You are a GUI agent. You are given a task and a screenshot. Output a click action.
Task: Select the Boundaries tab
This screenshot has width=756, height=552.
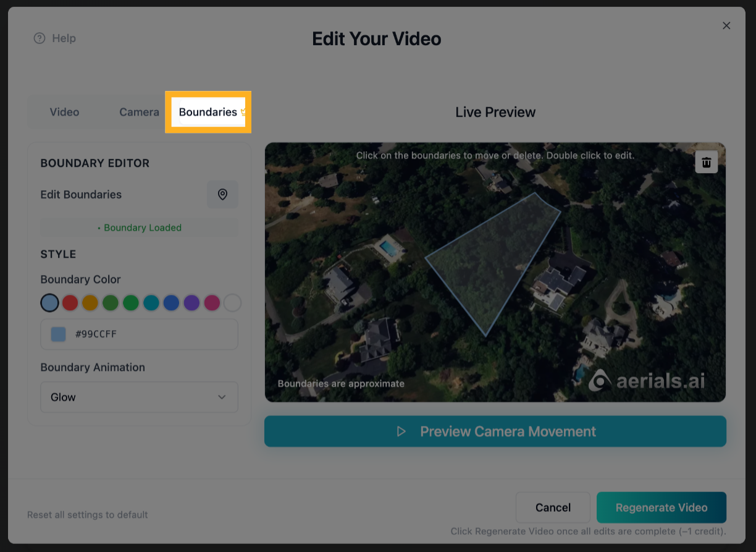[x=208, y=112]
